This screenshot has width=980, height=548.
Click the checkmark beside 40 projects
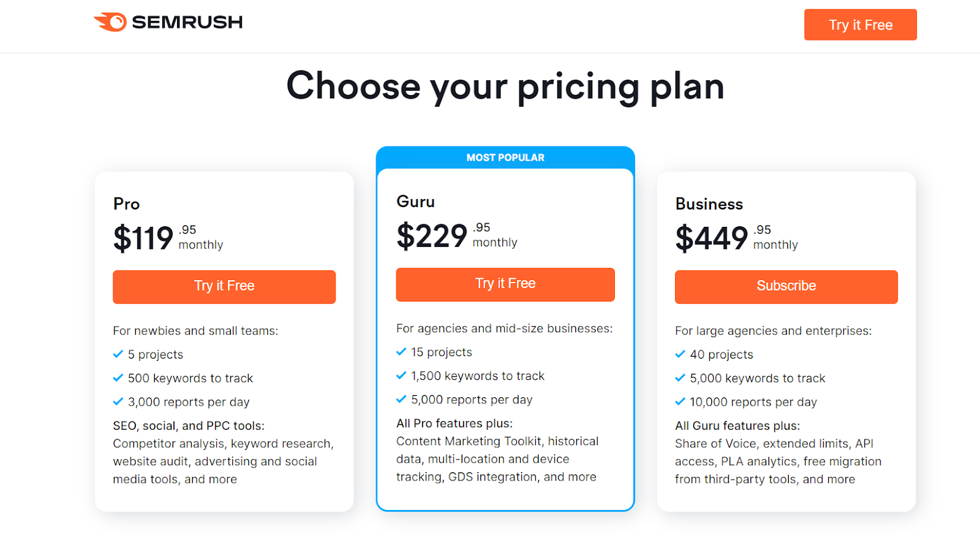click(680, 354)
